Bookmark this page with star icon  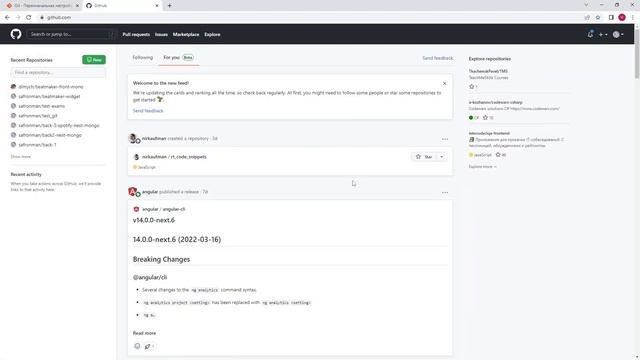tap(598, 18)
